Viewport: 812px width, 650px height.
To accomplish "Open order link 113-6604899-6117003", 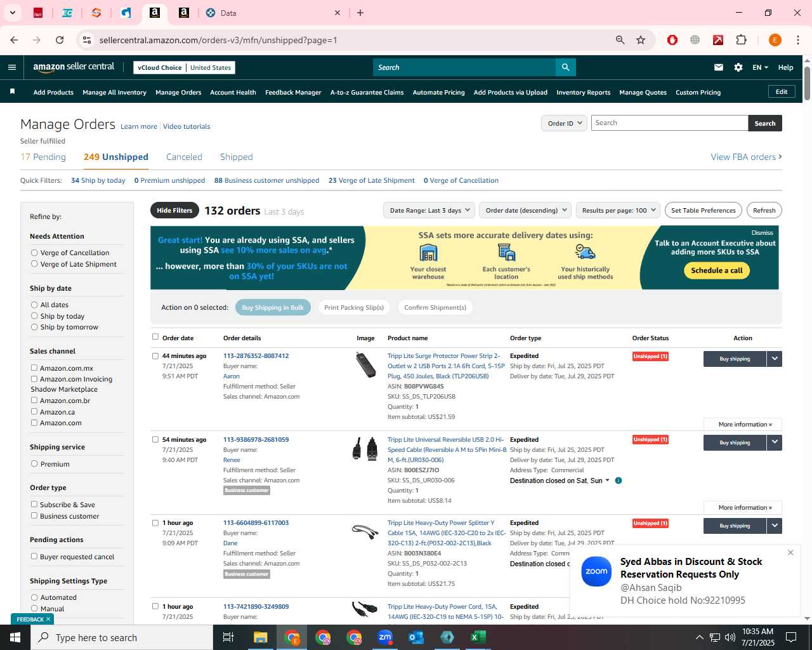I will (x=256, y=522).
